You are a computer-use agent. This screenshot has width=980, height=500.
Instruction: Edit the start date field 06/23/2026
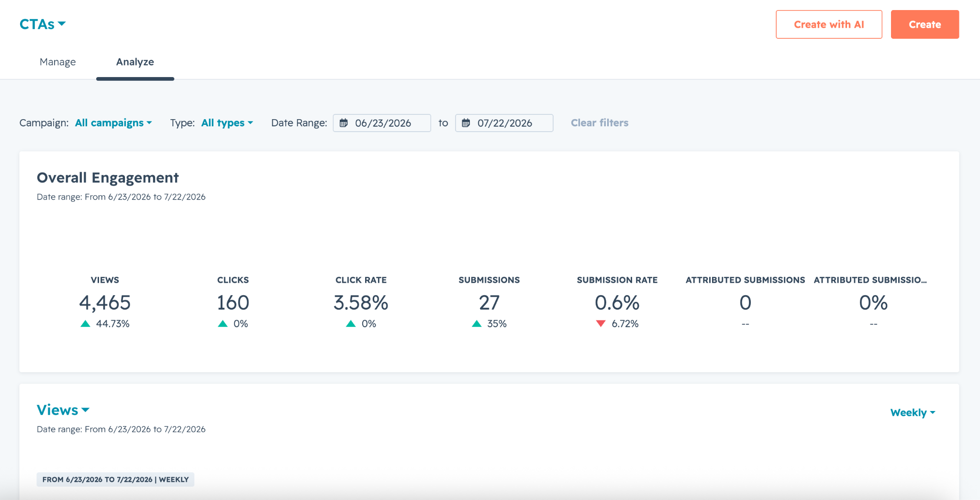click(382, 123)
